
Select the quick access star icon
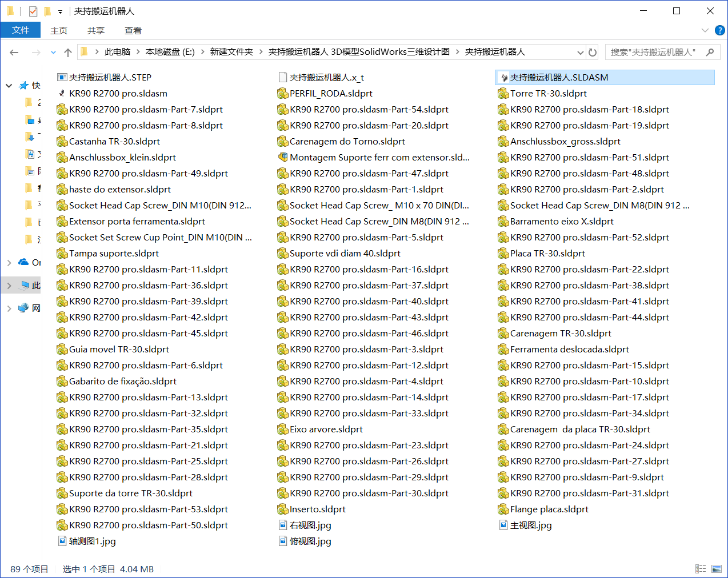pyautogui.click(x=24, y=85)
